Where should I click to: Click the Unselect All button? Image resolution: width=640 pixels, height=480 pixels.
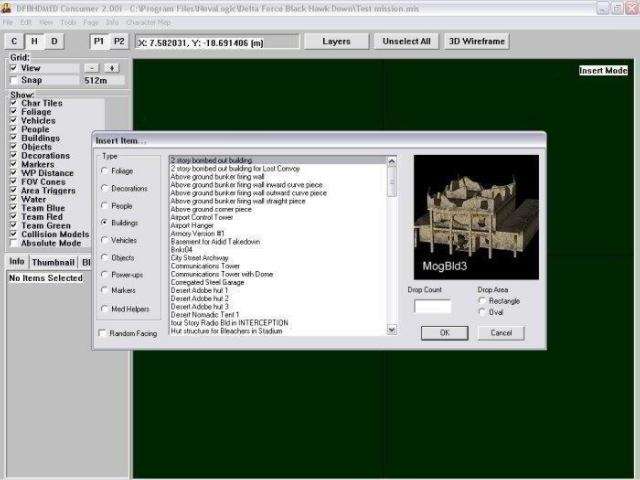[x=405, y=42]
